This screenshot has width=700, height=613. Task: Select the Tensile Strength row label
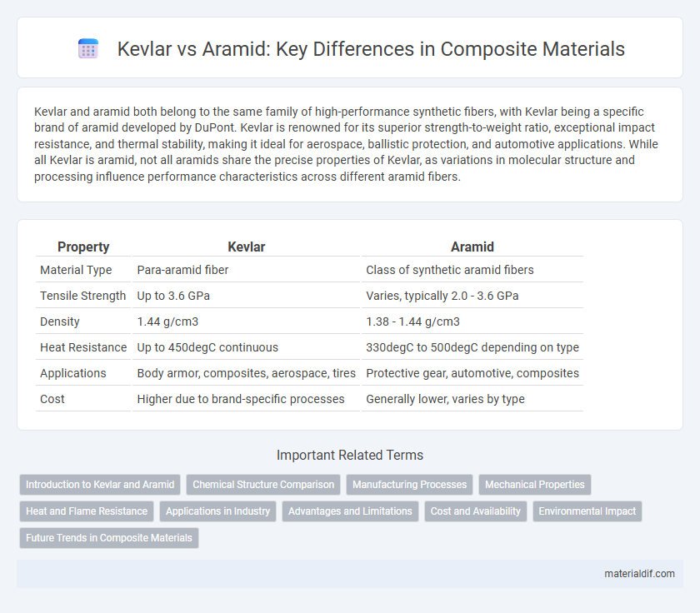83,296
